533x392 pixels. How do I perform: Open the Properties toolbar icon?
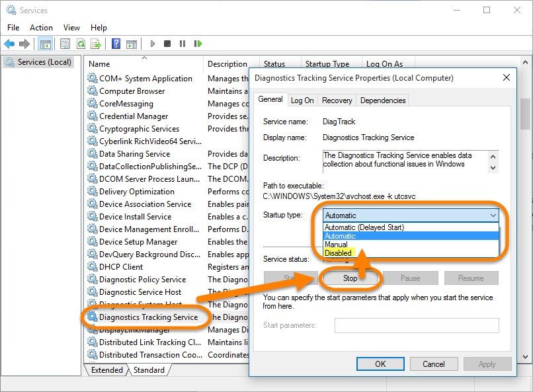pyautogui.click(x=63, y=44)
